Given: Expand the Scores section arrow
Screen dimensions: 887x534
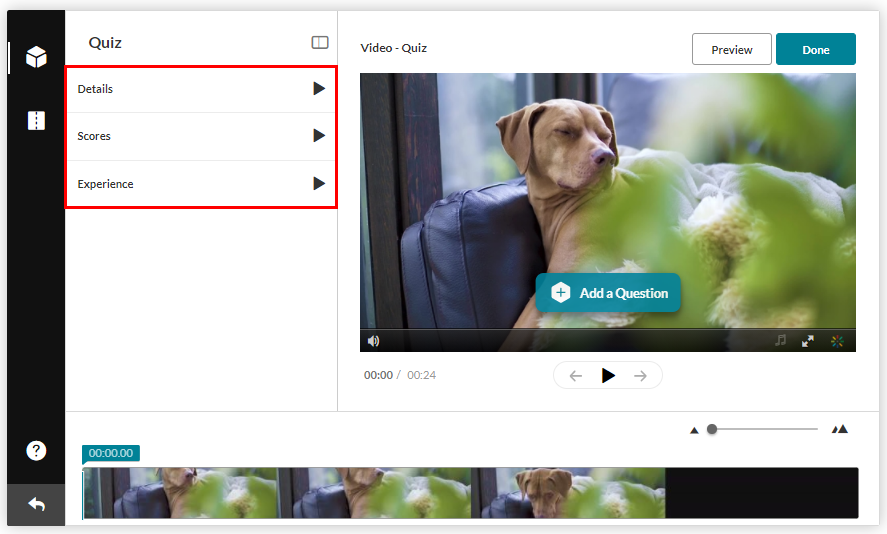Looking at the screenshot, I should [x=319, y=136].
